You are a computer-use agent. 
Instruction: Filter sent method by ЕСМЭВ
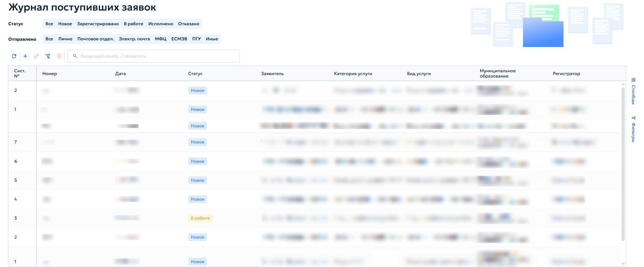pyautogui.click(x=179, y=39)
